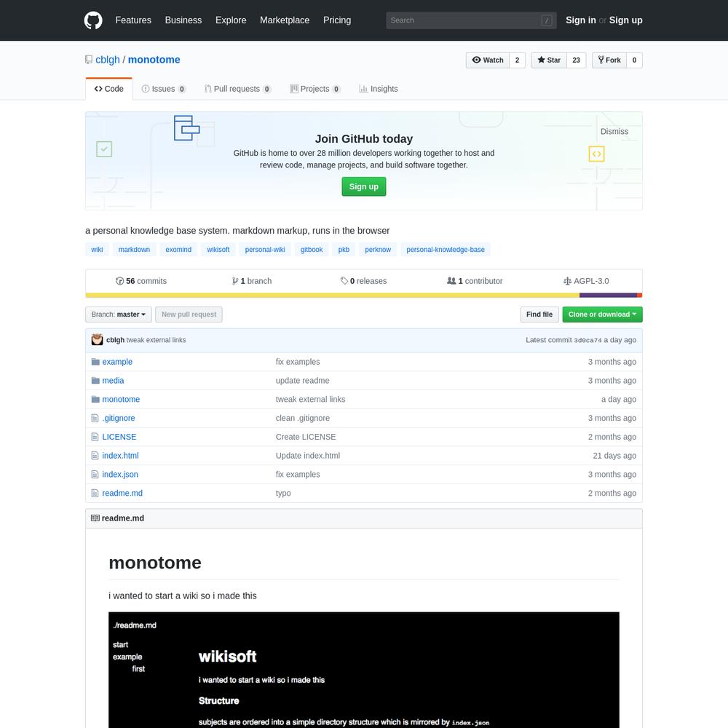Click the readme book icon in header
The height and width of the screenshot is (728, 728).
click(95, 518)
